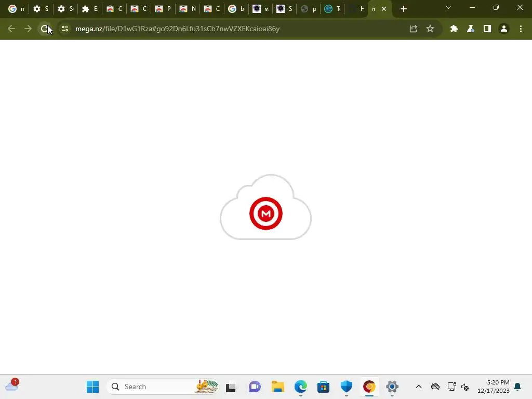
Task: Switch to the extensions tab labeled E
Action: coord(89,9)
